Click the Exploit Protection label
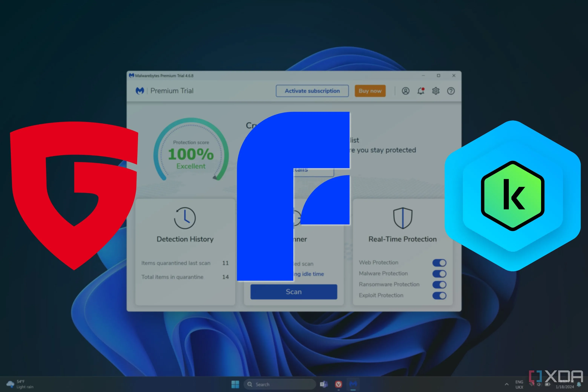 tap(381, 295)
